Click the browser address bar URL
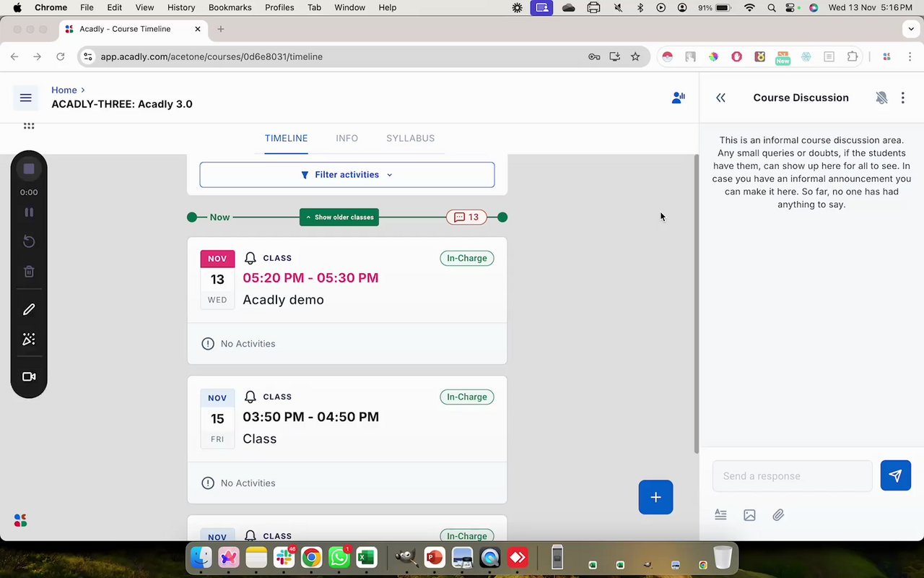The height and width of the screenshot is (578, 924). point(212,56)
